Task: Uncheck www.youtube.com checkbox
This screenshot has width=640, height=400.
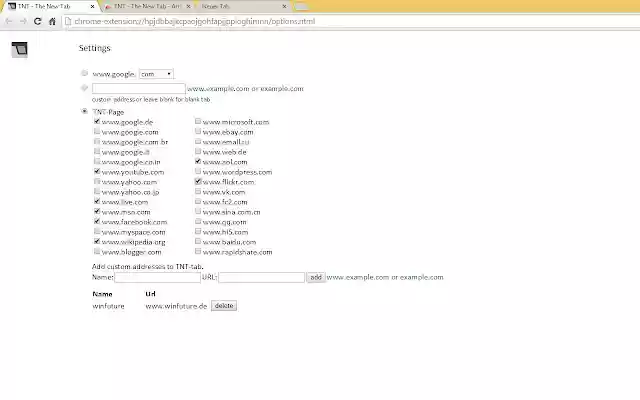Action: [97, 171]
